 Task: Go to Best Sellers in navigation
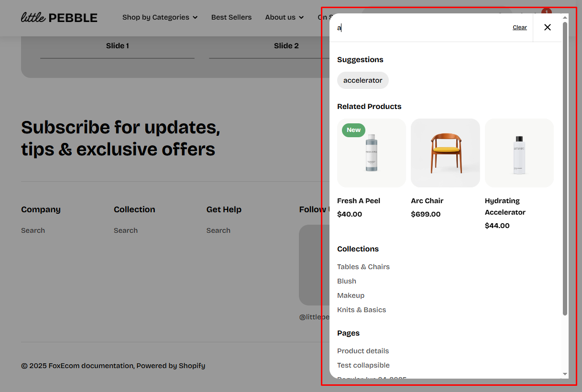point(231,17)
